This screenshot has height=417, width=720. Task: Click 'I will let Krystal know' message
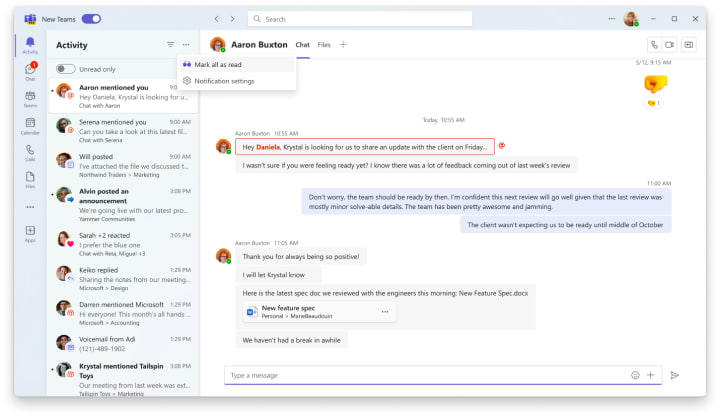pos(278,275)
